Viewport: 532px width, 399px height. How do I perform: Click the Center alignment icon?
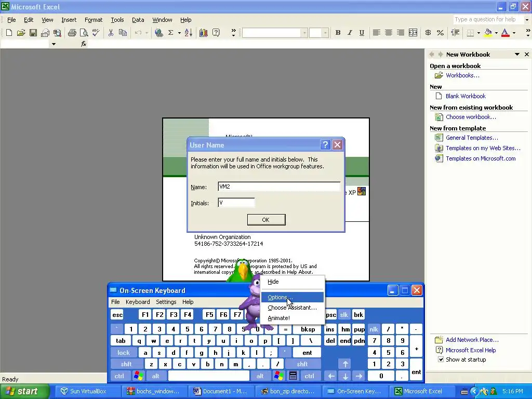point(389,33)
